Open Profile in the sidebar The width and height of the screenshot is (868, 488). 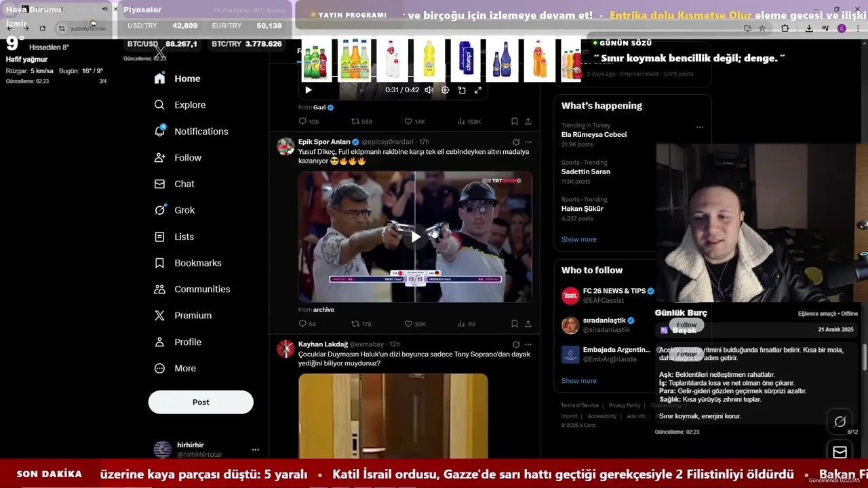(x=178, y=342)
